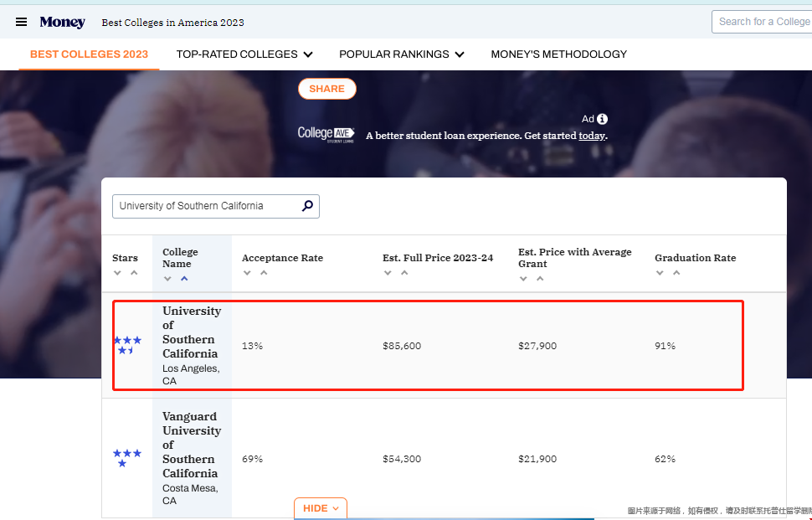Open University of Southern California entry
This screenshot has height=520, width=812.
192,332
